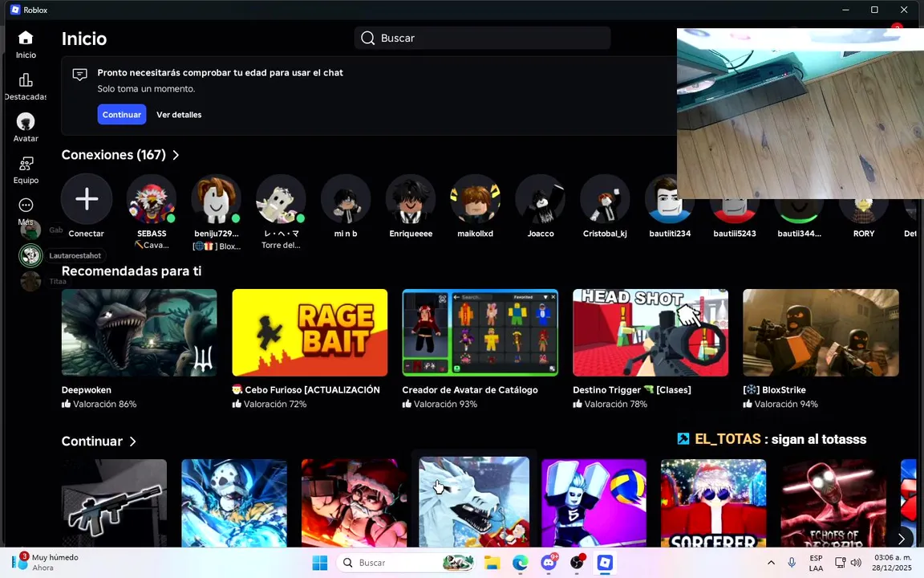
Task: Click the Titaa sidebar avatar
Action: (x=30, y=281)
